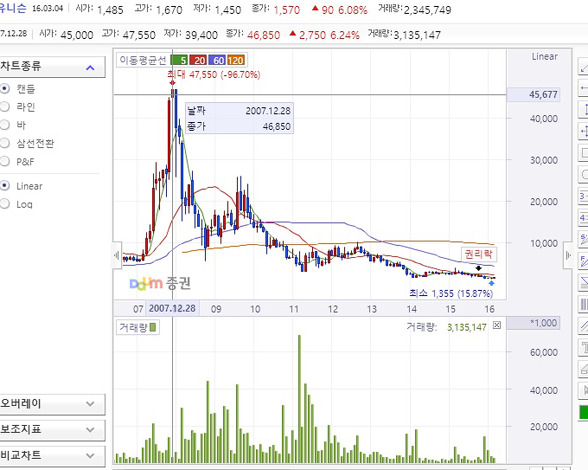Select the diagonal Gann-style tool
588x470 pixels.
(584, 282)
